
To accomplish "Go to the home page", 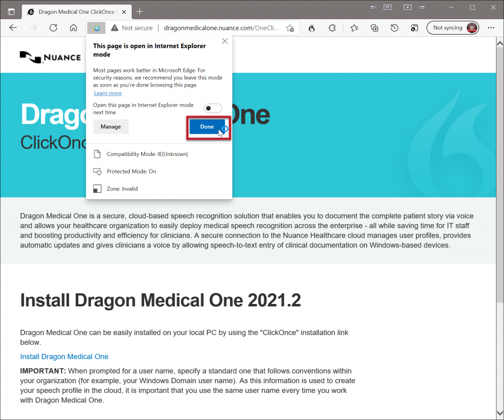I will click(x=74, y=28).
